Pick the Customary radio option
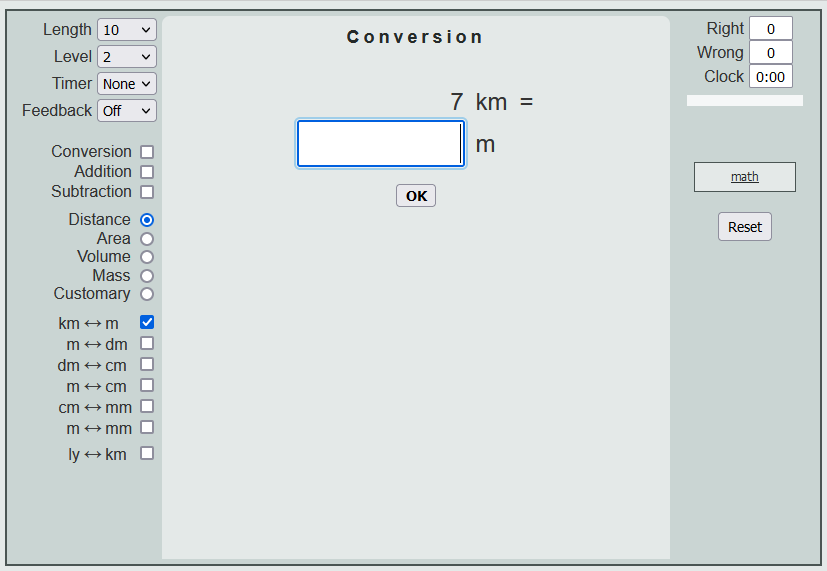The image size is (827, 571). (147, 294)
